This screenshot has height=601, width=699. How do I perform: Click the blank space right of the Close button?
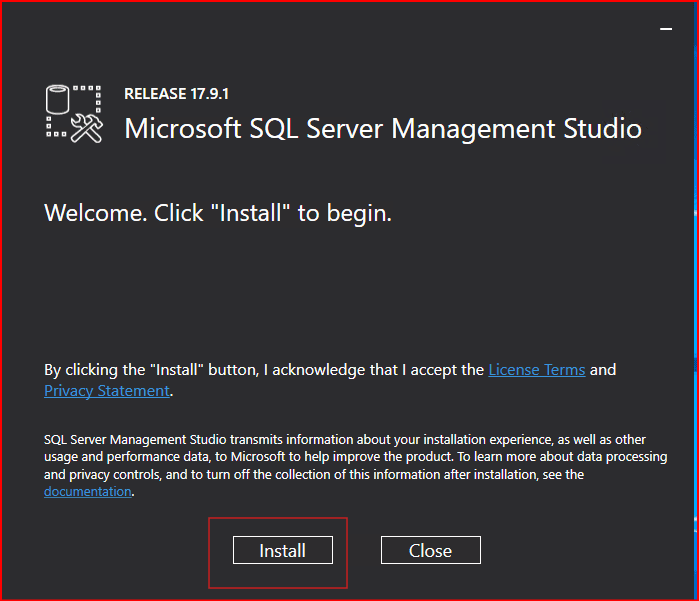(580, 551)
